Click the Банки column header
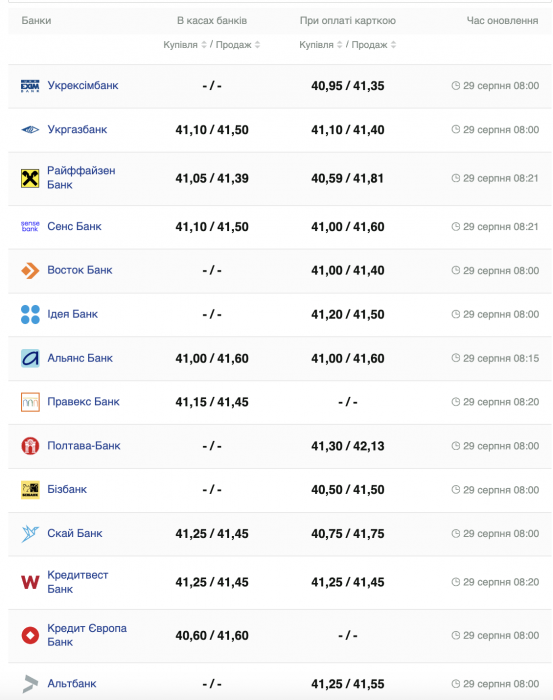Screen dimensions: 553x700 click(36, 21)
